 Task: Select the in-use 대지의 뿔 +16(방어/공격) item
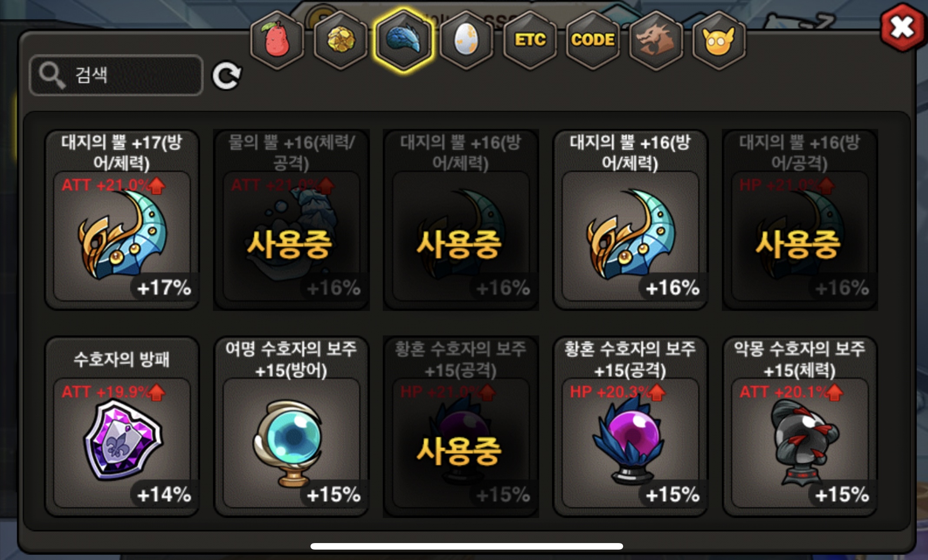(x=800, y=220)
